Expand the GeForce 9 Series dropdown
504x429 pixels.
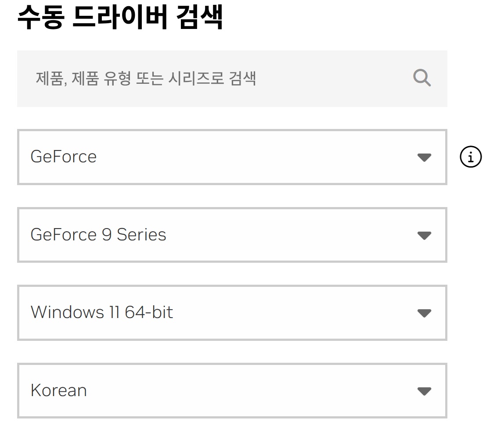(x=232, y=235)
